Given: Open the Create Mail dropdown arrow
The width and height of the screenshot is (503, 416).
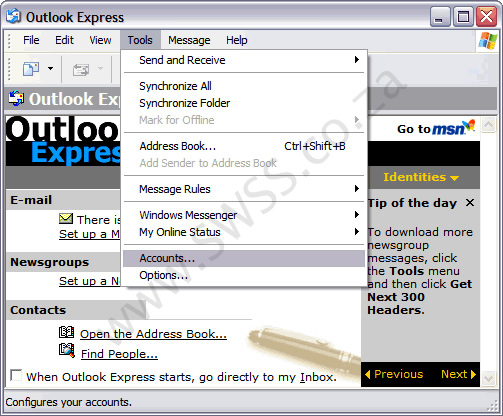Looking at the screenshot, I should [x=50, y=69].
